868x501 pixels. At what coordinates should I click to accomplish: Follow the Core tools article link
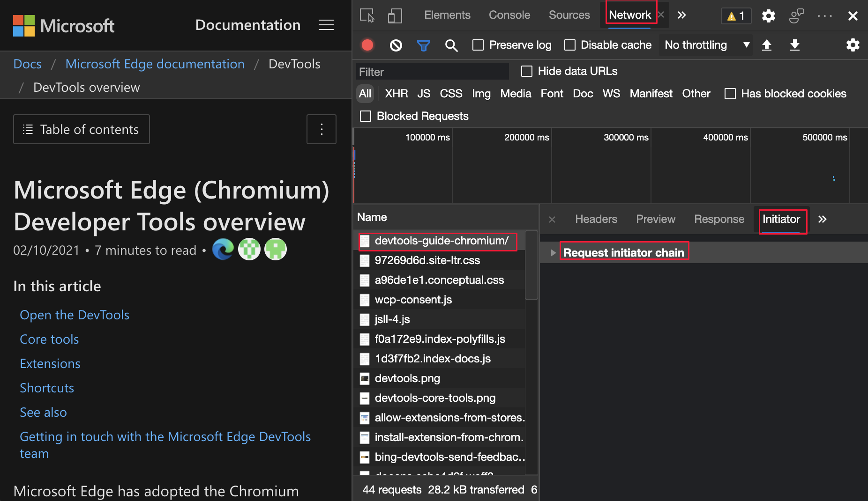point(49,339)
